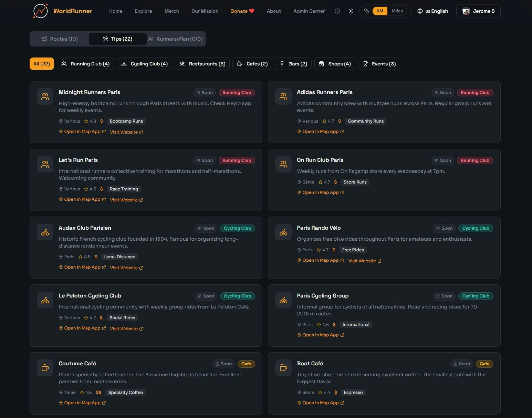The image size is (532, 418).
Task: Open Le Peloton Cycling Club in Map App
Action: [82, 328]
